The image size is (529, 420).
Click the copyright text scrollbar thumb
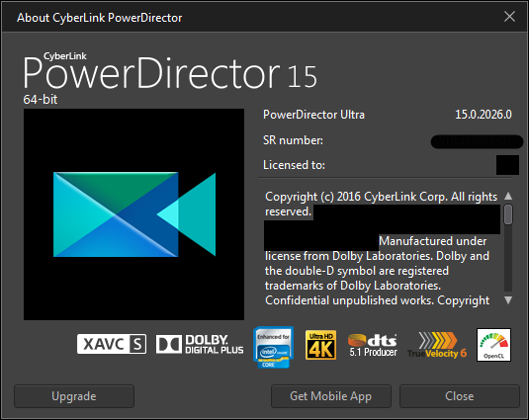point(508,214)
